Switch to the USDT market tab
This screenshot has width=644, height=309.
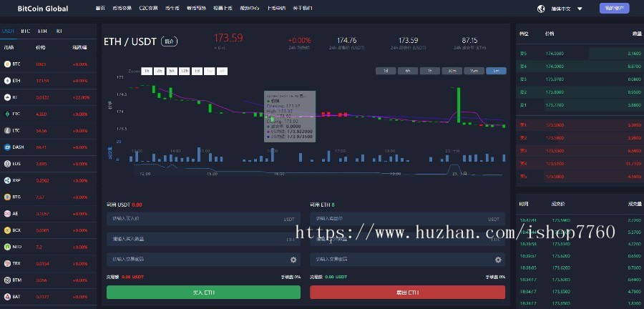[x=8, y=31]
